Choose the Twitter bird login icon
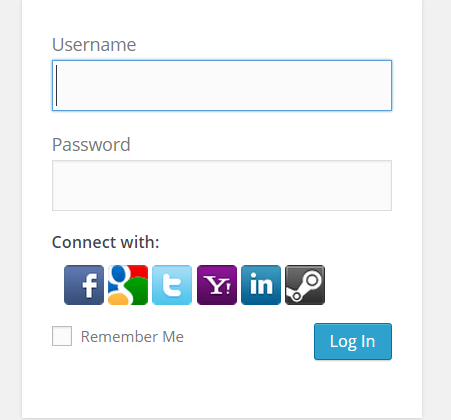The width and height of the screenshot is (451, 420). pos(172,285)
